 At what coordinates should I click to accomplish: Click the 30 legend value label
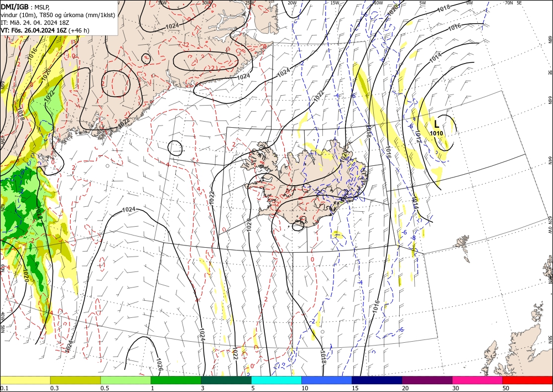(456, 388)
